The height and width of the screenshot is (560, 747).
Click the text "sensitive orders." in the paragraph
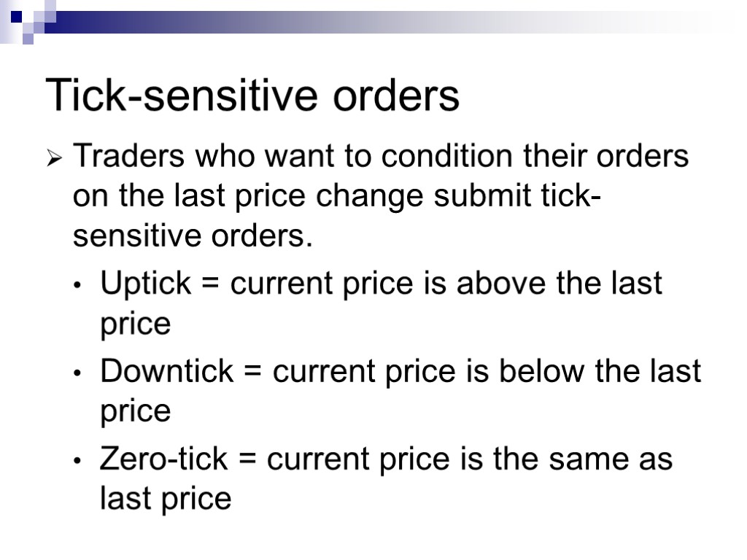(x=193, y=236)
